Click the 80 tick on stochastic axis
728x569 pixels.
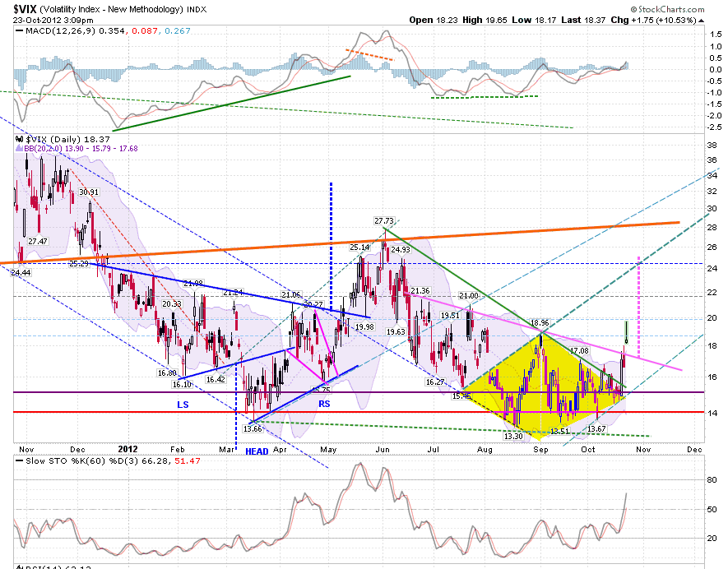(712, 480)
